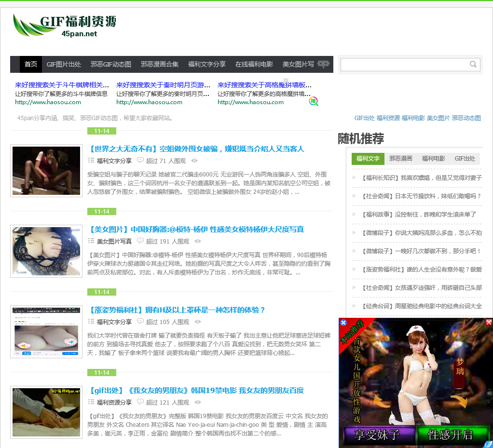Open ad link about 高格魔拼墙板
493x448 pixels.
pyautogui.click(x=264, y=85)
